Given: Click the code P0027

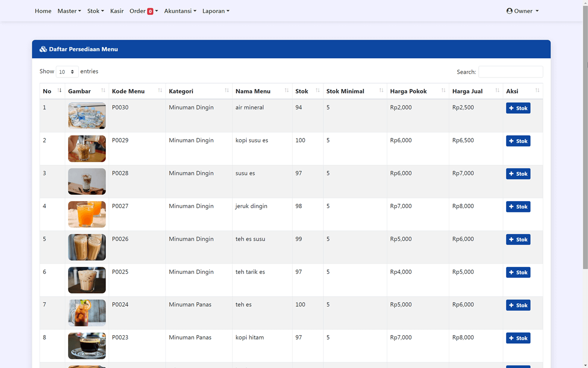Looking at the screenshot, I should [x=120, y=206].
